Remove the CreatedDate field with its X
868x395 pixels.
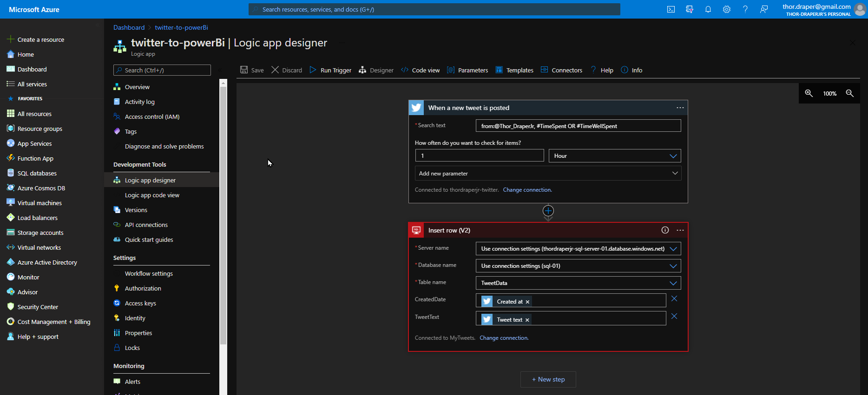[674, 299]
